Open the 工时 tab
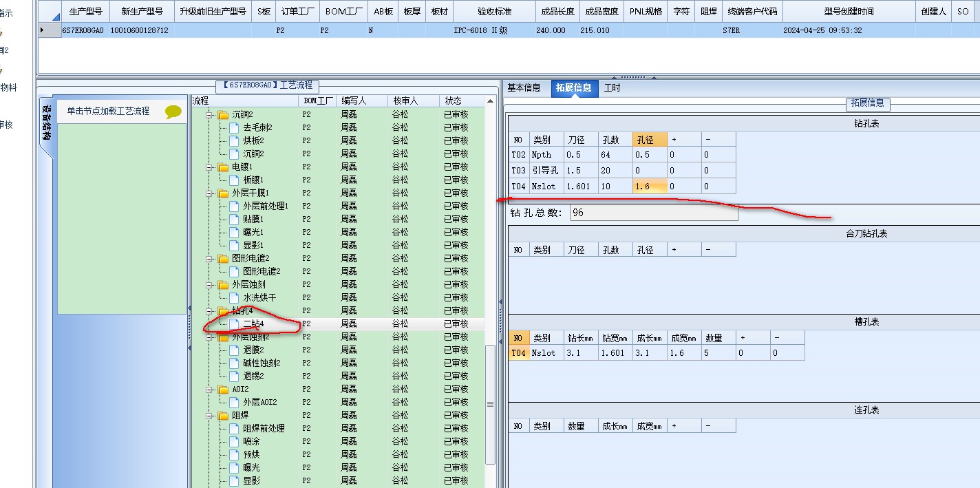980x488 pixels. pyautogui.click(x=612, y=88)
